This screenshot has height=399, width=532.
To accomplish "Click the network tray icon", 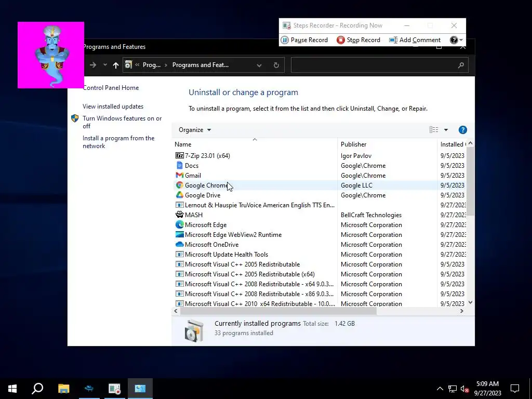I will coord(453,389).
